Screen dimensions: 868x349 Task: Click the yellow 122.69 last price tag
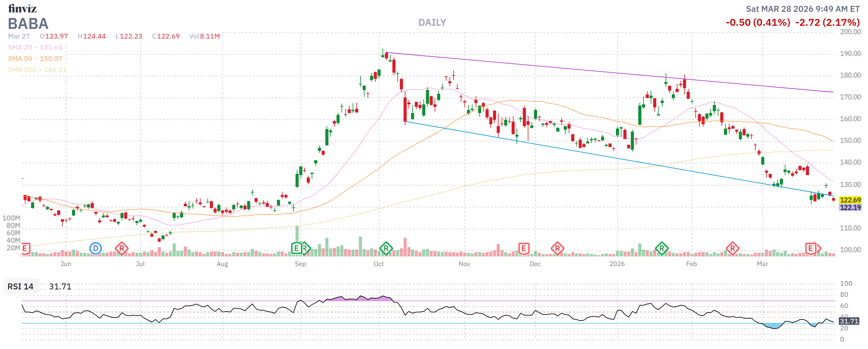click(x=850, y=200)
